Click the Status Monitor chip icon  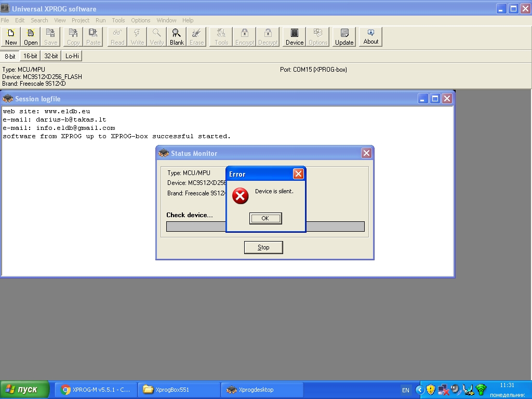click(x=164, y=153)
